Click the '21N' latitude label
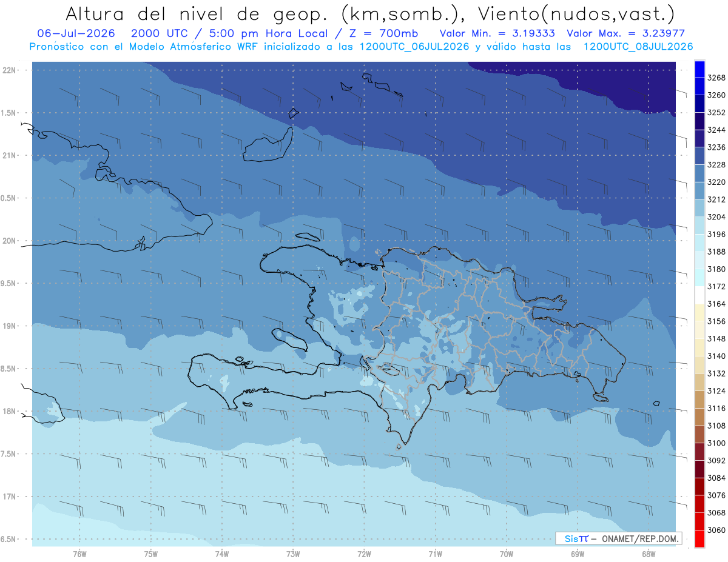The width and height of the screenshot is (728, 562). (x=10, y=155)
